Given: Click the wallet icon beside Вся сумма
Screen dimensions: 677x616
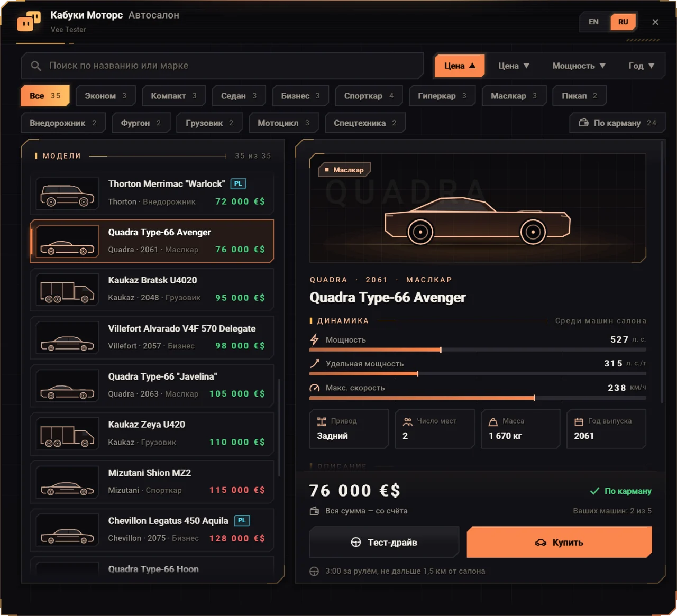Looking at the screenshot, I should pos(315,511).
